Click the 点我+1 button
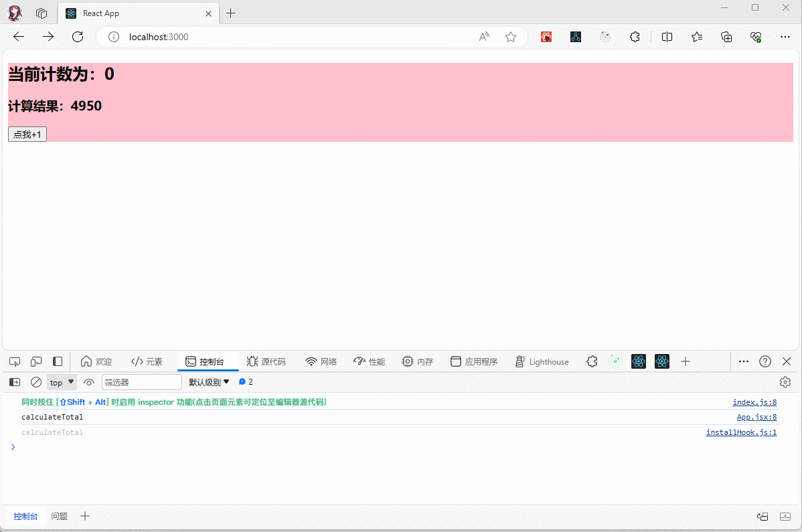 point(27,135)
